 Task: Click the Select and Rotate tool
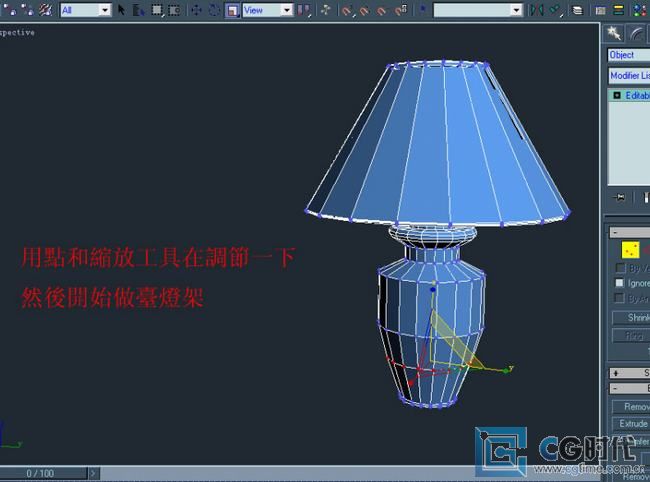tap(213, 10)
